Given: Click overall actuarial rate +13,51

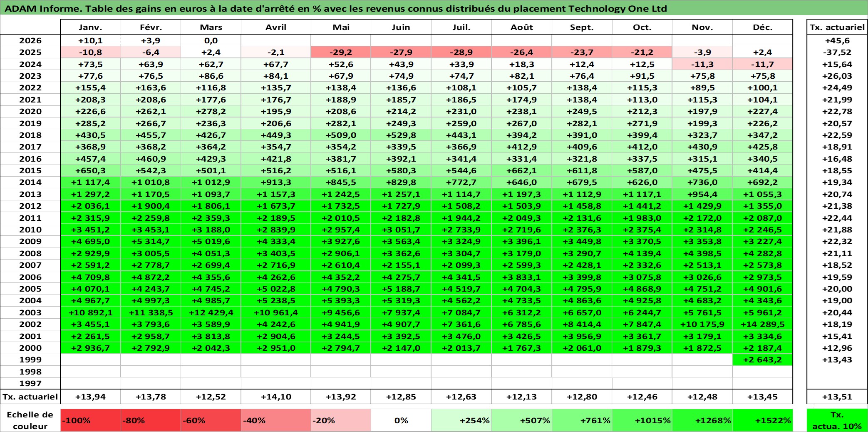Looking at the screenshot, I should point(837,397).
